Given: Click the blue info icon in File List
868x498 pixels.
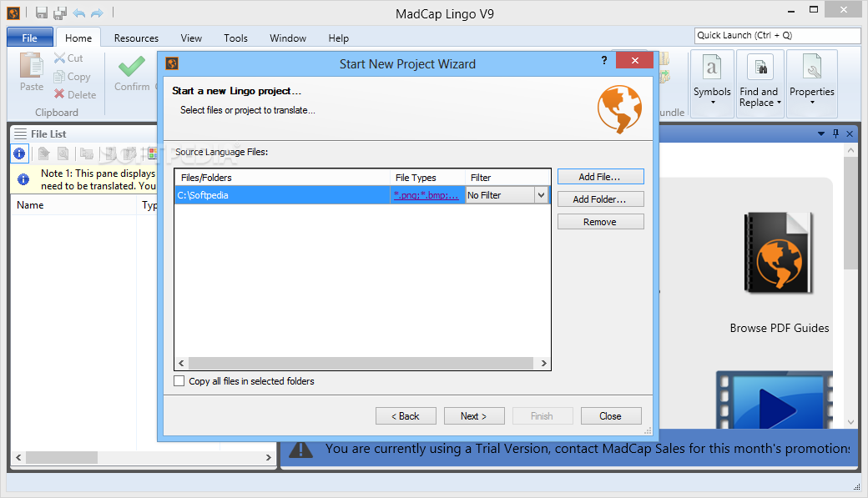Looking at the screenshot, I should point(19,153).
